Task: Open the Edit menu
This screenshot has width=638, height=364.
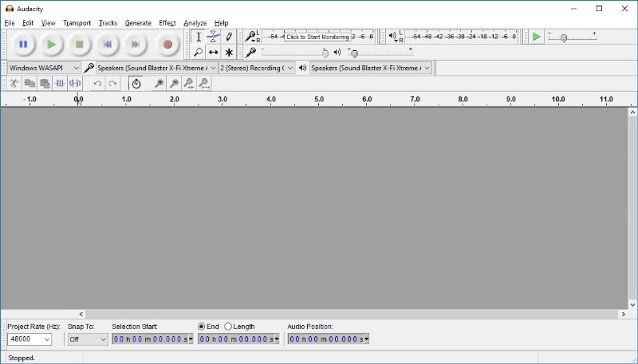Action: click(x=28, y=23)
